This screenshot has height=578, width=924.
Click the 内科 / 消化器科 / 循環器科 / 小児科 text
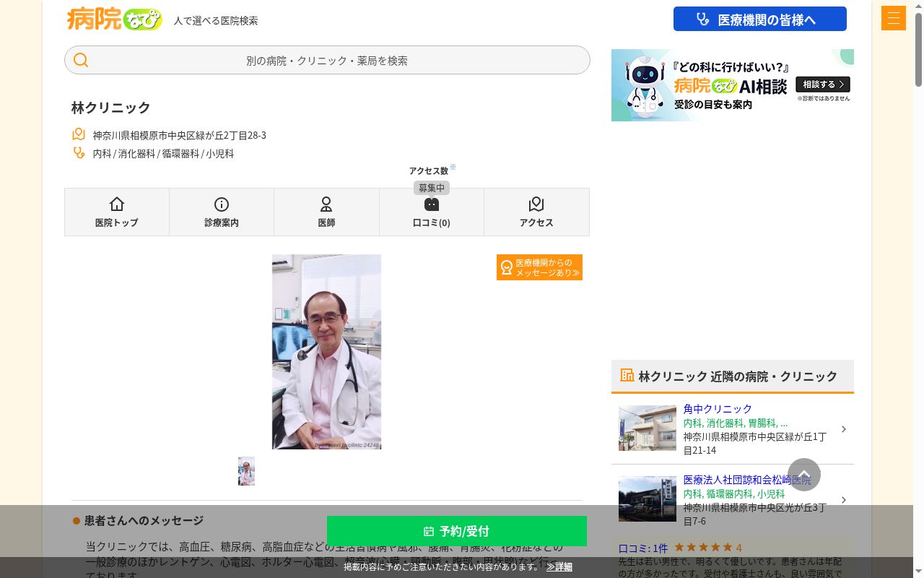pyautogui.click(x=163, y=153)
